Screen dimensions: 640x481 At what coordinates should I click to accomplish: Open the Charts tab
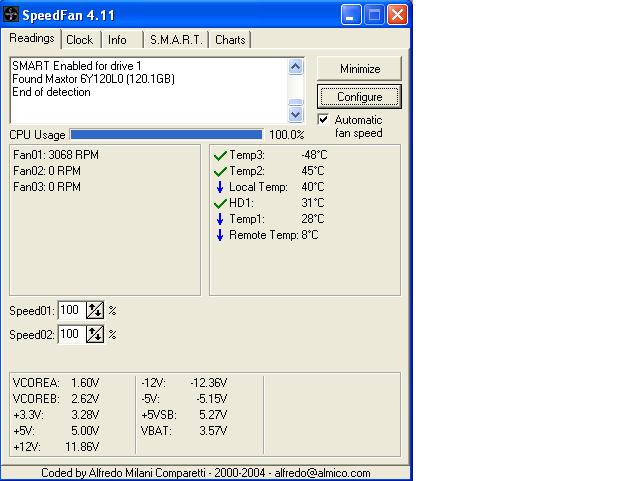[x=230, y=40]
